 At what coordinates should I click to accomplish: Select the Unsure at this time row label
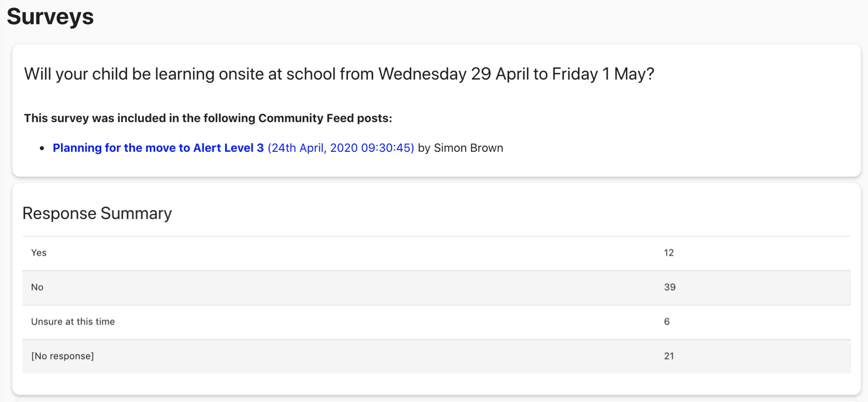point(73,322)
